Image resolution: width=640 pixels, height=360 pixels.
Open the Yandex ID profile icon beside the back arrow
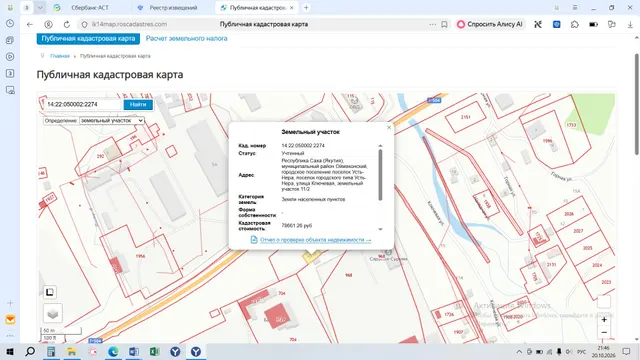pos(48,24)
